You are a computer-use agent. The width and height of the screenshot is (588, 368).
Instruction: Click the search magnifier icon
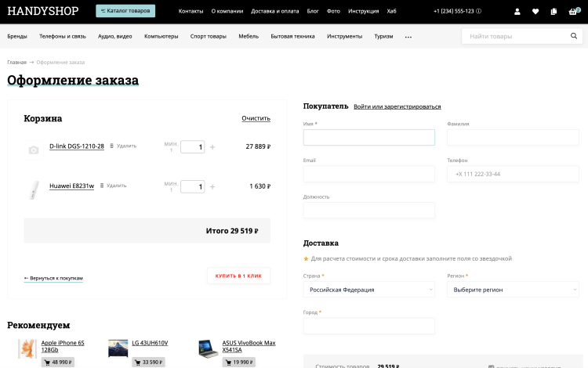click(x=574, y=36)
